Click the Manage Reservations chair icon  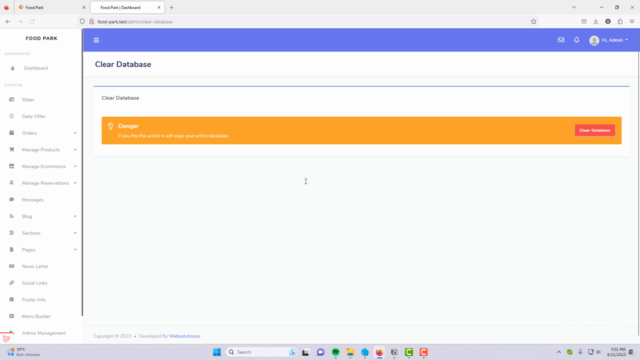tap(11, 183)
